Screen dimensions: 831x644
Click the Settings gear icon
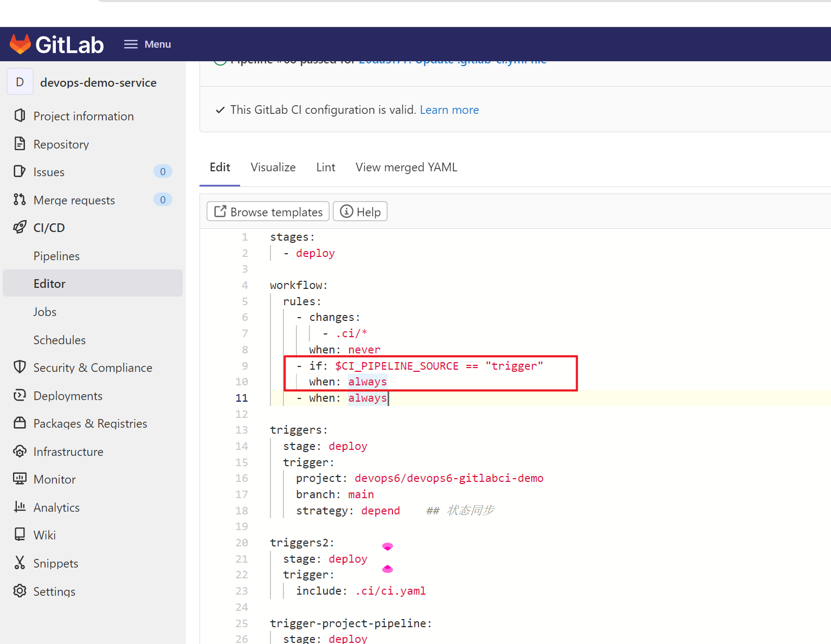pos(20,591)
